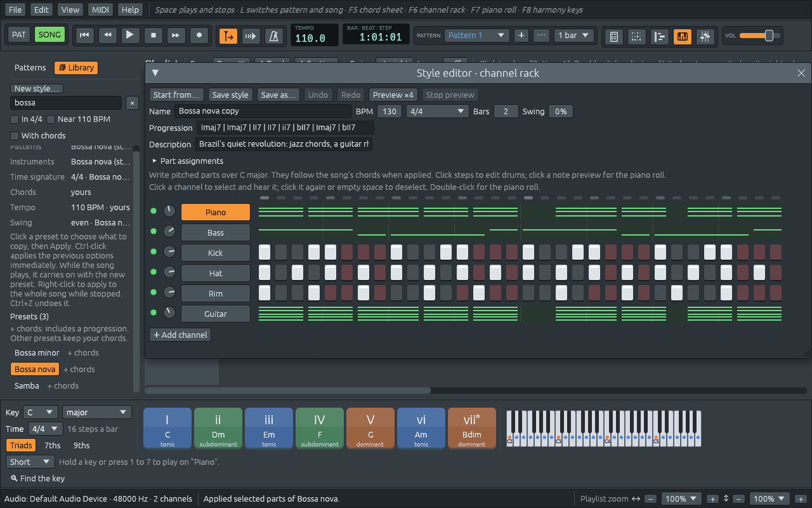This screenshot has width=812, height=508.
Task: Open the MIDI menu
Action: coord(100,10)
